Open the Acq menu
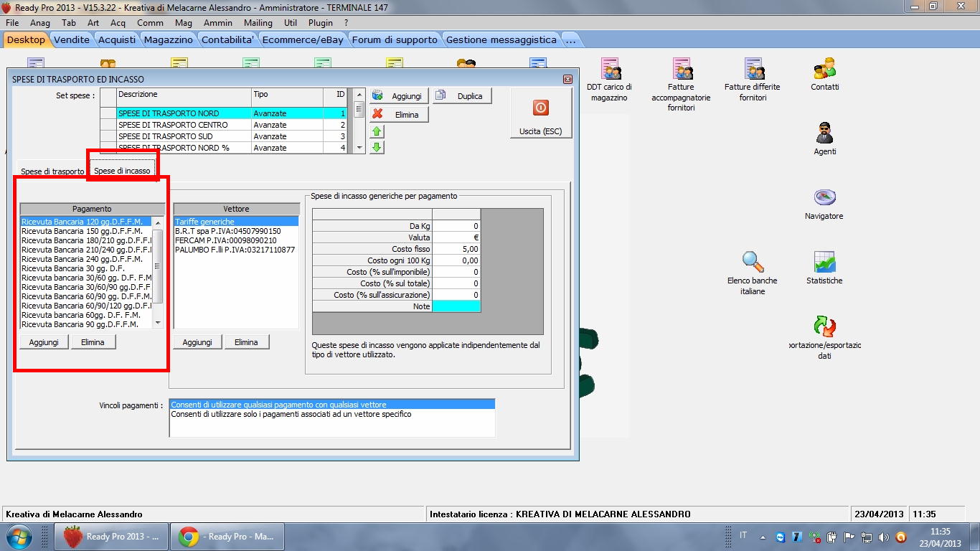This screenshot has width=980, height=551. point(118,23)
